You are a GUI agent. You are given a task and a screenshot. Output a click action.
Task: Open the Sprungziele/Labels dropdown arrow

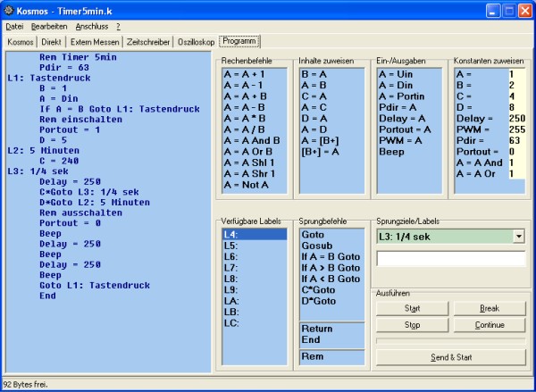519,236
